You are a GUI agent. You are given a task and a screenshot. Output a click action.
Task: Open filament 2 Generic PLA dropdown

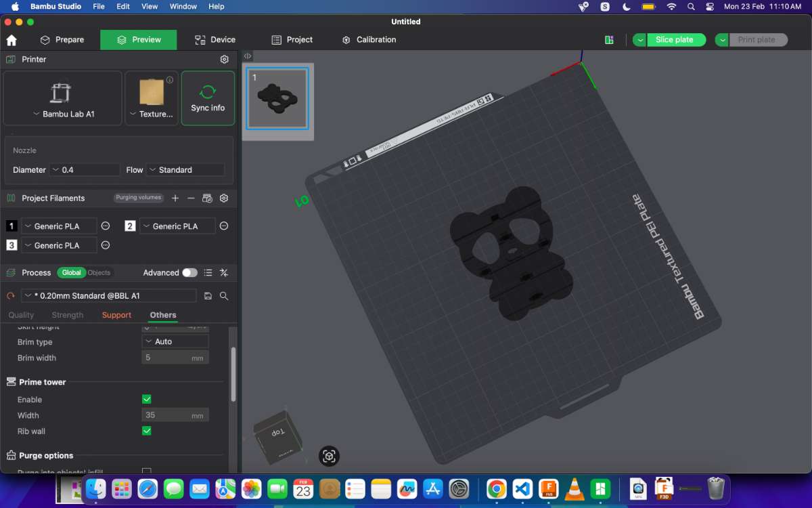(177, 226)
